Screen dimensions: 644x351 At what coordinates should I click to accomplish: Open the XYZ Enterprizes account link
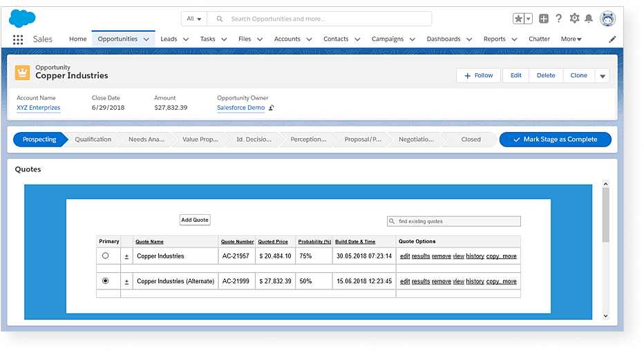38,108
